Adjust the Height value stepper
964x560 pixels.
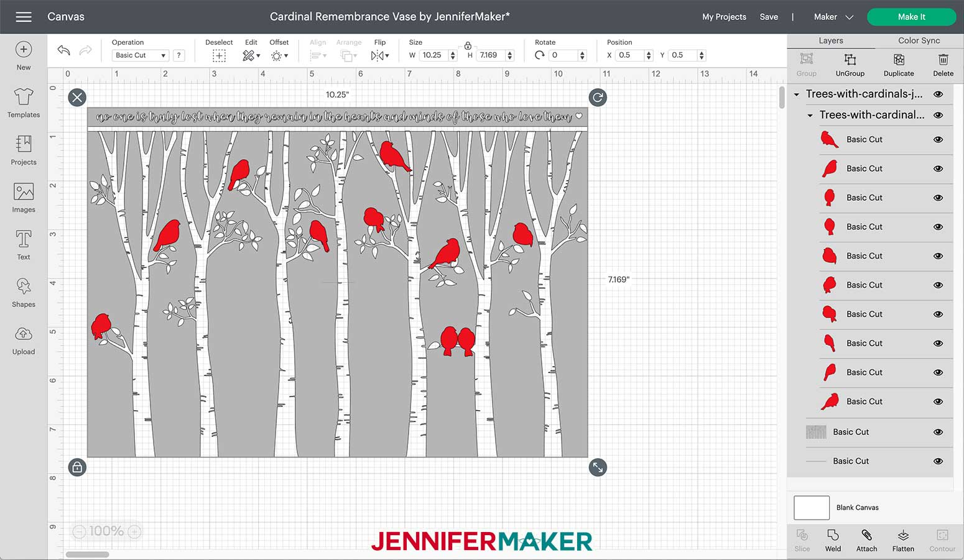tap(510, 55)
